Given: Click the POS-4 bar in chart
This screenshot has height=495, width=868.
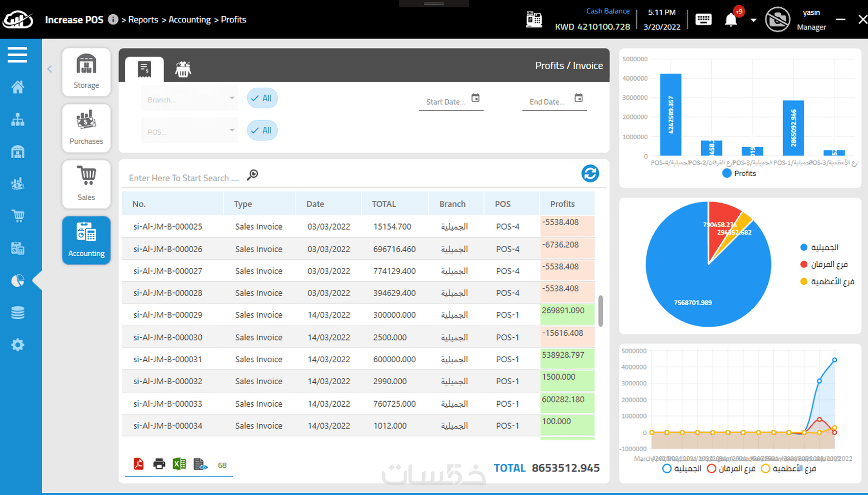Looking at the screenshot, I should (x=670, y=115).
